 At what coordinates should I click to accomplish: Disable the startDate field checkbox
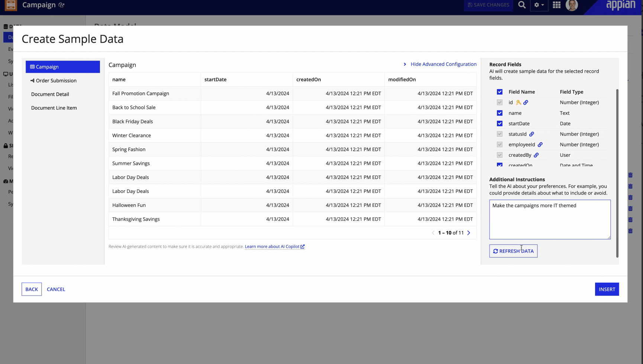tap(500, 123)
